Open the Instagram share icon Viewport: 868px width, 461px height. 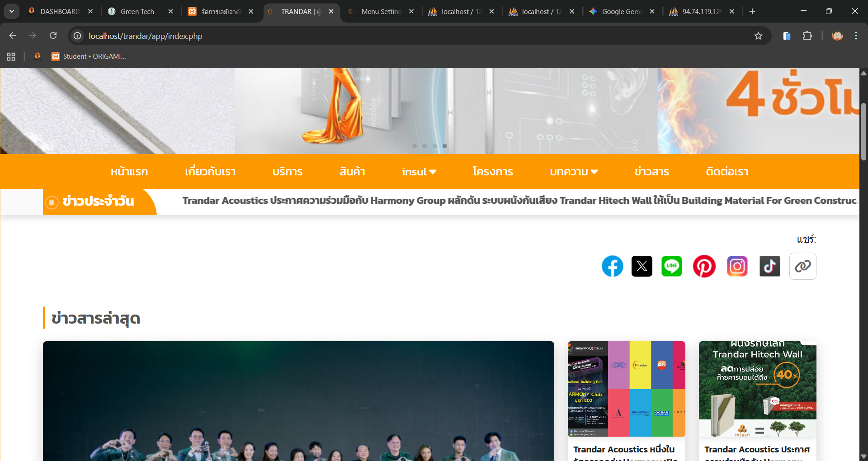pos(737,266)
